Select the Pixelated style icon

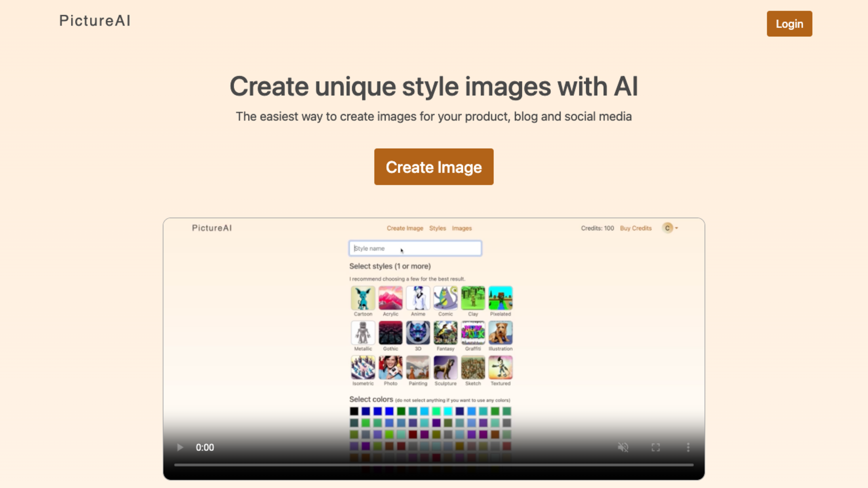click(x=500, y=298)
